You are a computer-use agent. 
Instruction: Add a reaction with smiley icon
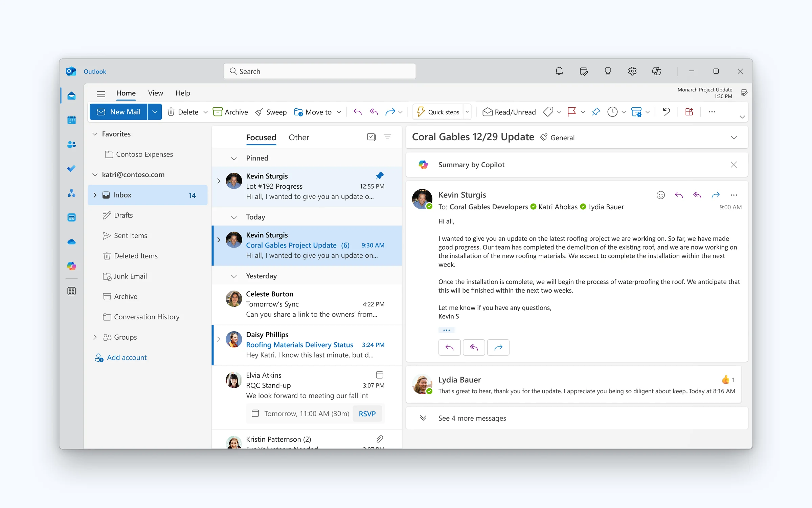[660, 195]
